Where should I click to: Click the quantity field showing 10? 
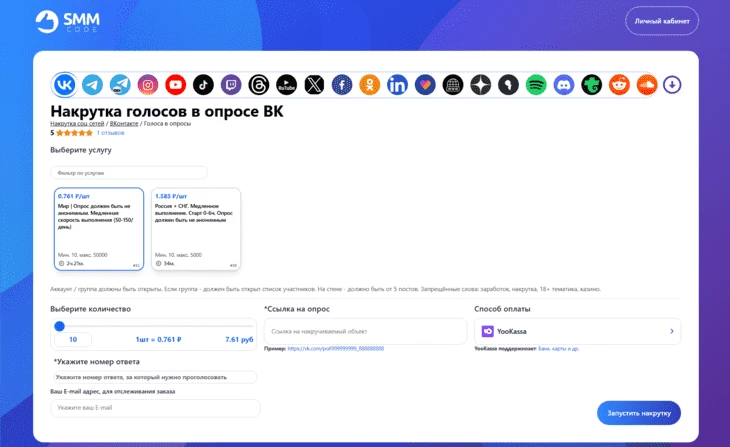point(73,339)
